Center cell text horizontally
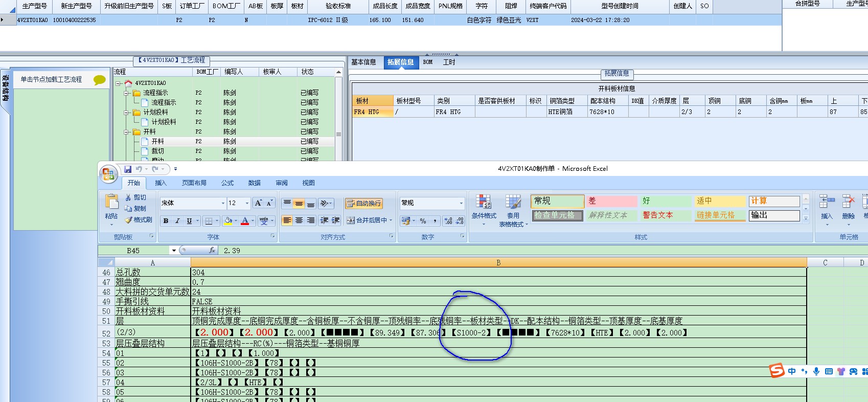This screenshot has width=868, height=402. coord(299,220)
